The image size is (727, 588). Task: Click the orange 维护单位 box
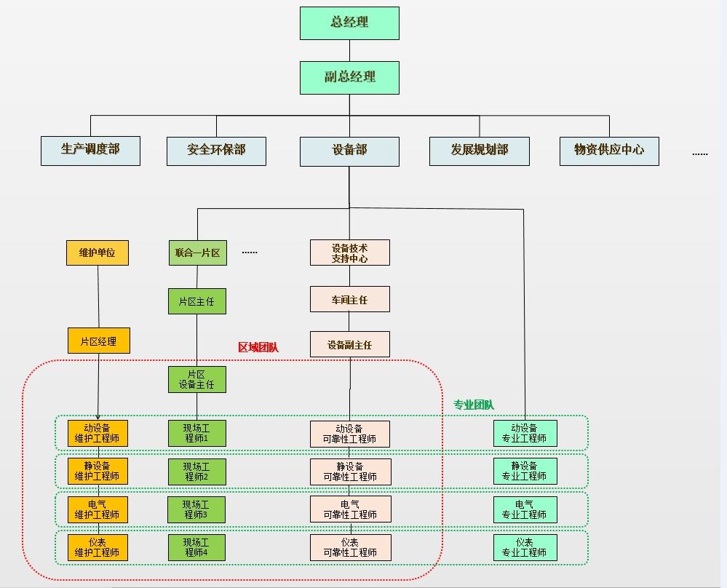[98, 253]
